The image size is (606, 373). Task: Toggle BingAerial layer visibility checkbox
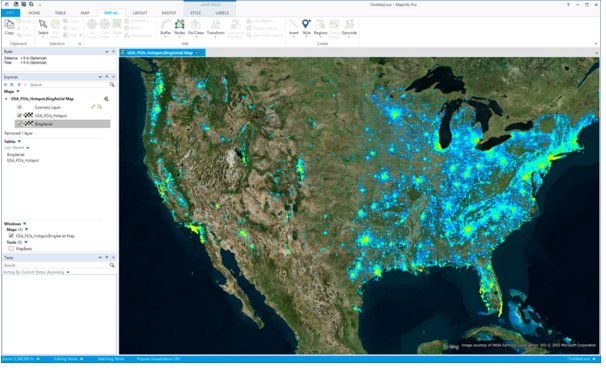point(19,124)
